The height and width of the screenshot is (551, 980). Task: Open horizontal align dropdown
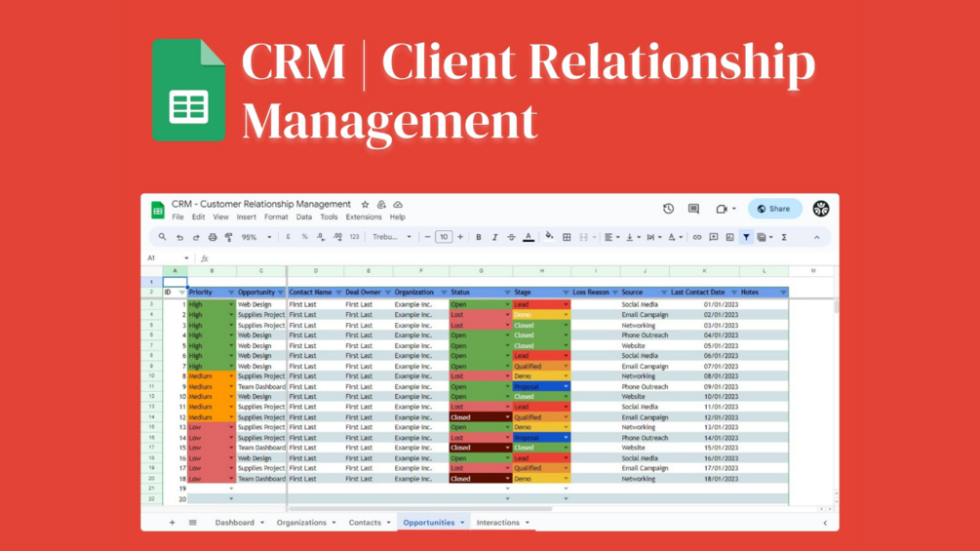(611, 237)
